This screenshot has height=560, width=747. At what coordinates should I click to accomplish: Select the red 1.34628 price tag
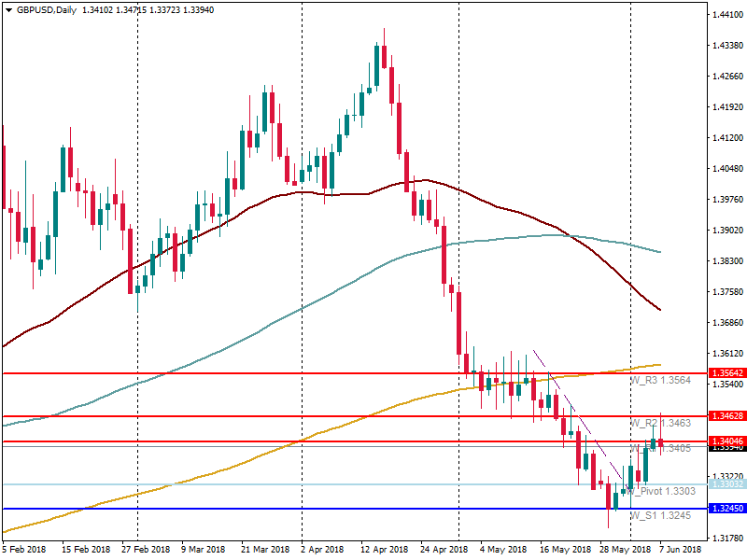click(x=726, y=415)
